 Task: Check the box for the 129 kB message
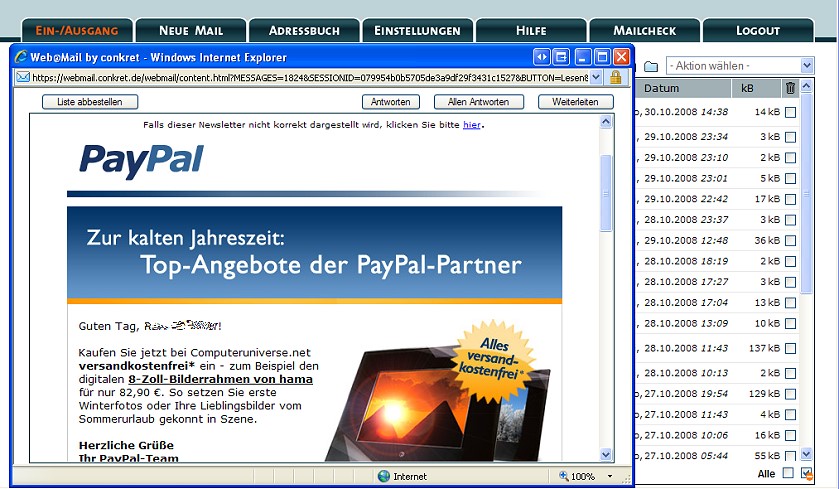[790, 394]
